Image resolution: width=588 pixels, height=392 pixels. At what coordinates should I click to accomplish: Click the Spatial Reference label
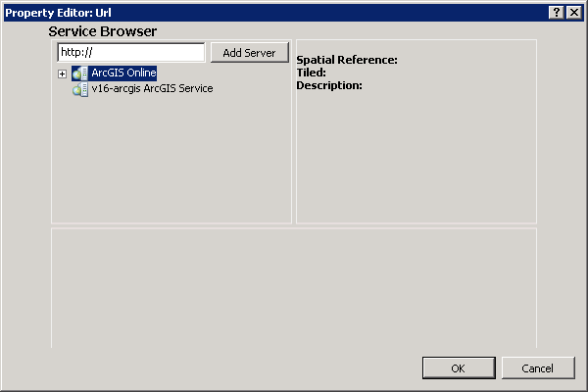347,60
